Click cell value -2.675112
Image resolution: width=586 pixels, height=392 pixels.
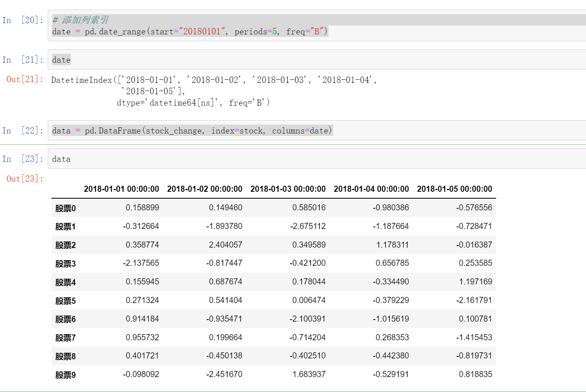pyautogui.click(x=308, y=226)
